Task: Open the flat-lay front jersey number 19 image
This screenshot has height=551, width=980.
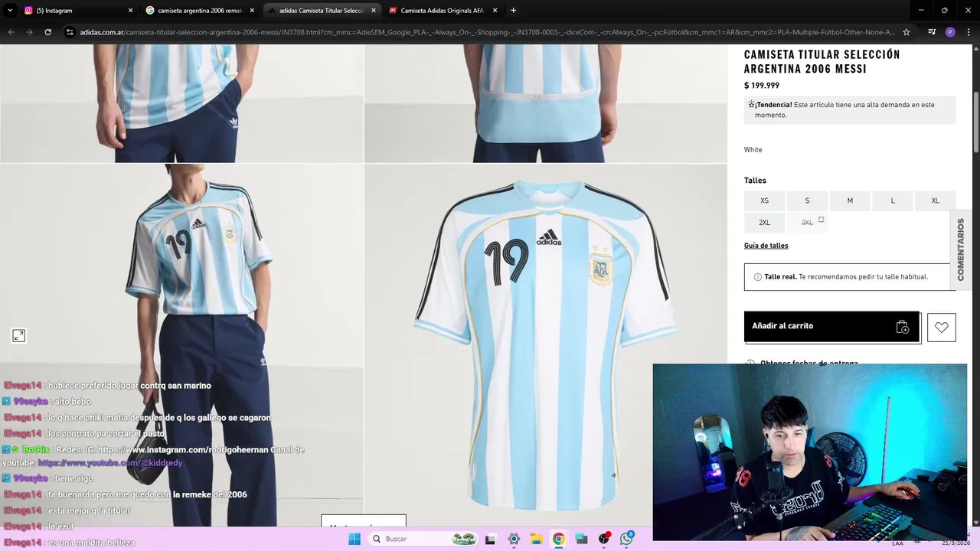Action: point(545,344)
